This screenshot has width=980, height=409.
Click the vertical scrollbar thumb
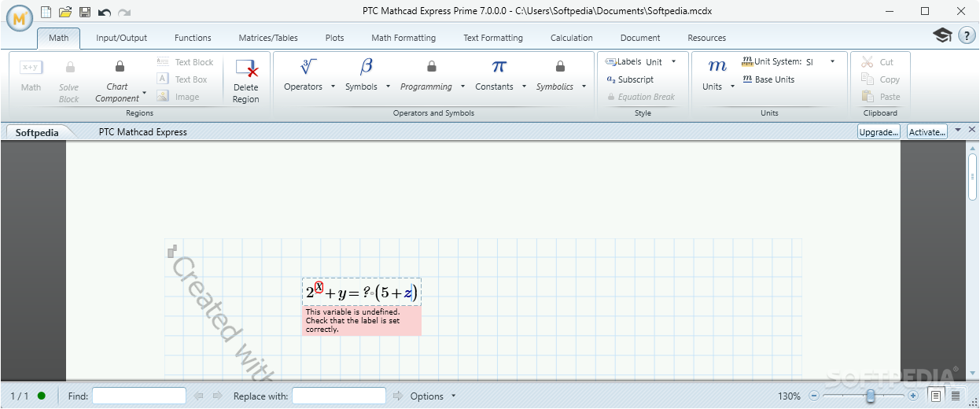pos(973,177)
